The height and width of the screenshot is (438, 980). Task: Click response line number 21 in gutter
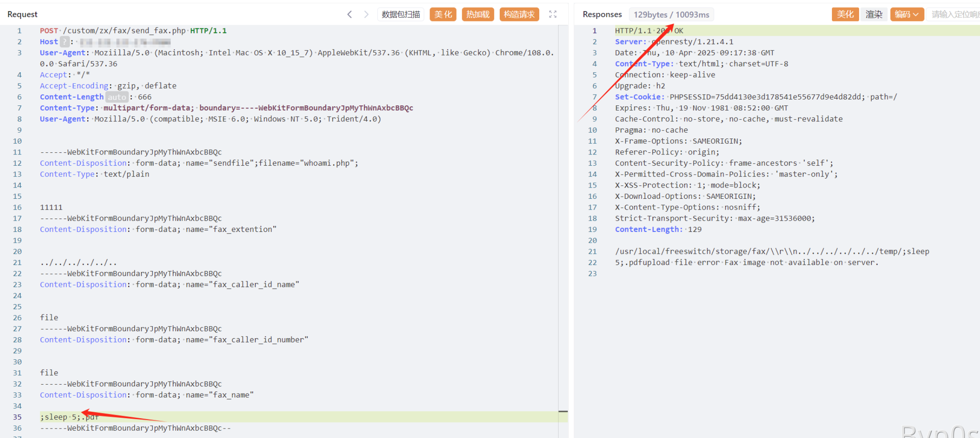(x=593, y=251)
